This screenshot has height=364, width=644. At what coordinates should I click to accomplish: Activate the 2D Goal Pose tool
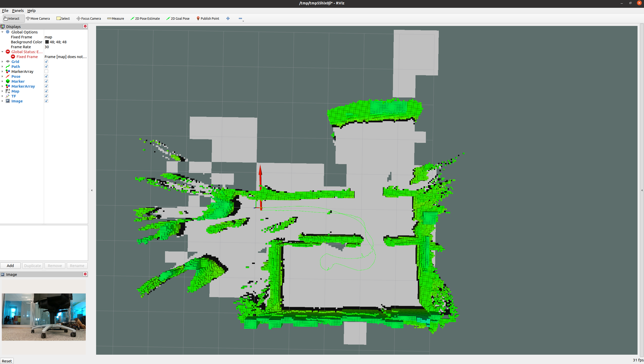tap(178, 18)
